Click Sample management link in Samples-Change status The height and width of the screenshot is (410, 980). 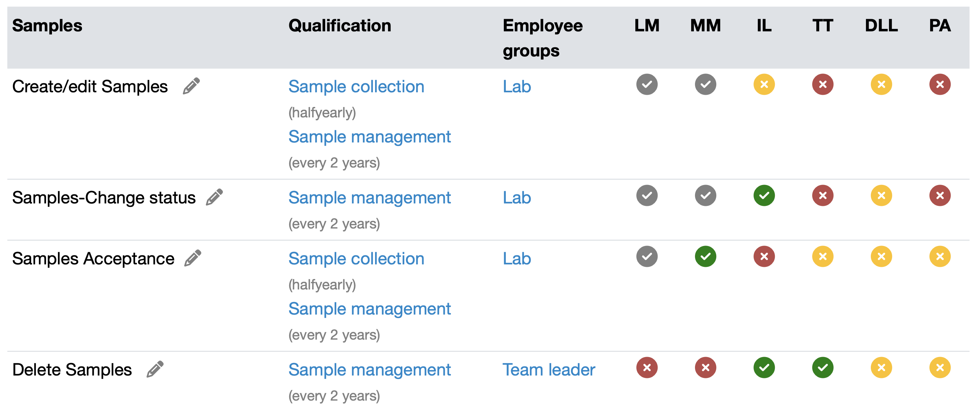(369, 198)
